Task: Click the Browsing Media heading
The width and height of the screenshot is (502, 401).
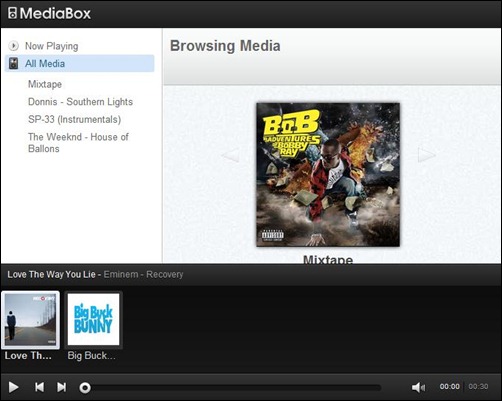Action: point(225,46)
